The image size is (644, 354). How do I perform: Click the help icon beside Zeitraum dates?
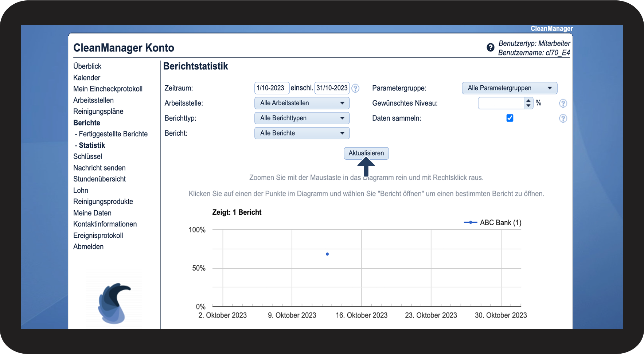click(355, 88)
